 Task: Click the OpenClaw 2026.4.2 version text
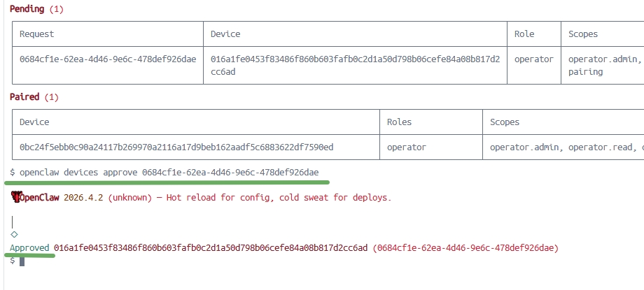point(63,198)
